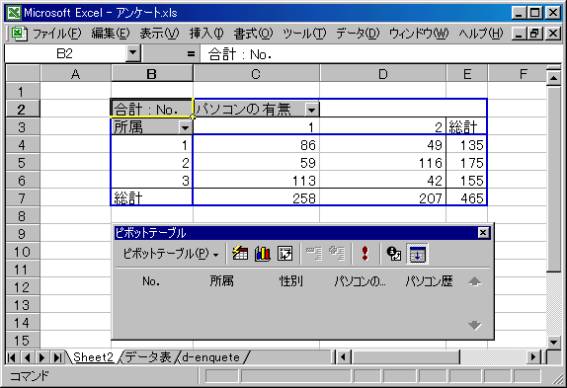Click the vertical scrollbar down arrow

coord(554,341)
